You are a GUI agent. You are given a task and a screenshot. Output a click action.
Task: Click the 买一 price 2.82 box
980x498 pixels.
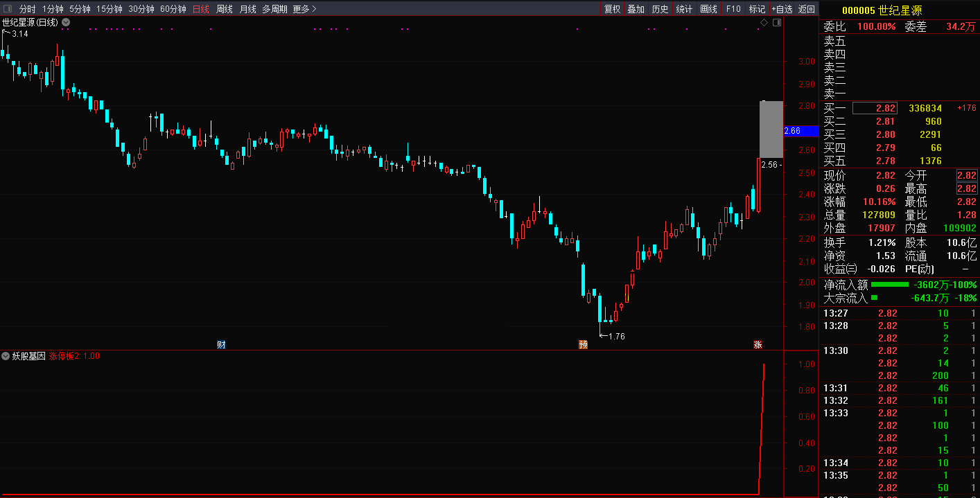coord(875,108)
